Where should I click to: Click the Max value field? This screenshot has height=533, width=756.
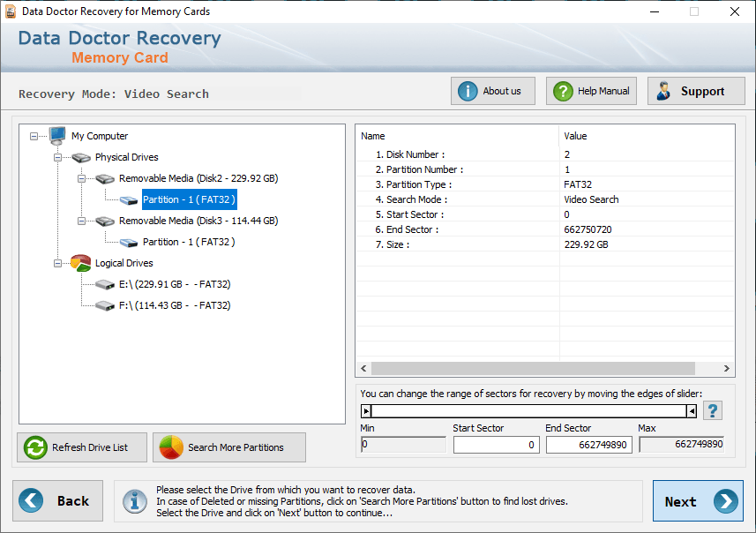click(682, 444)
